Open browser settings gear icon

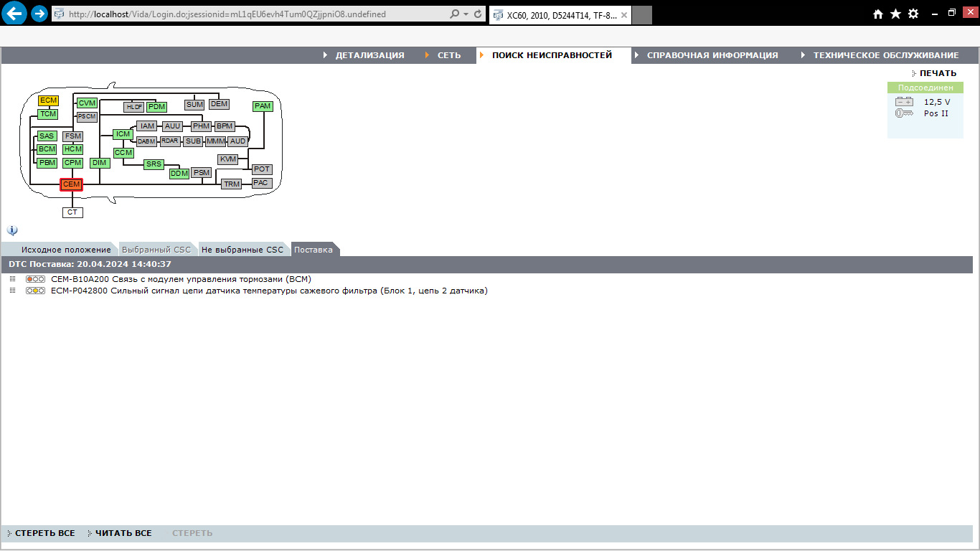click(x=913, y=14)
